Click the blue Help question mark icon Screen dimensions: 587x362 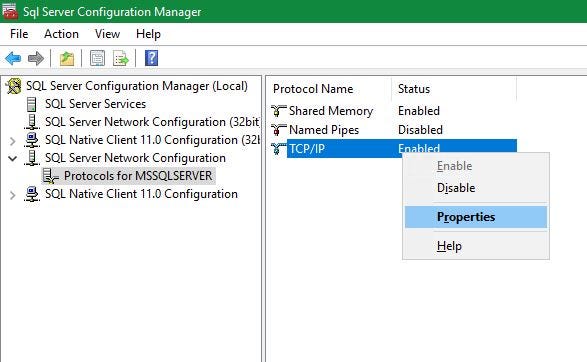coord(151,58)
